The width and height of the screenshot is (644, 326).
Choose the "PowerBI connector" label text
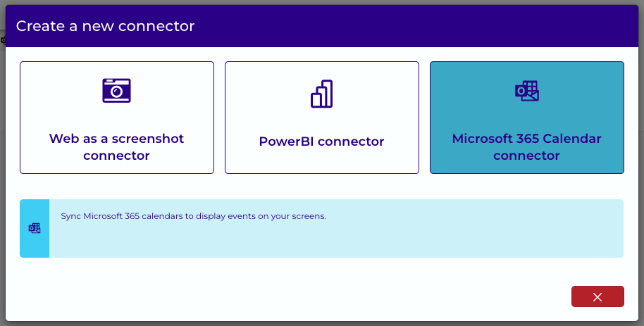[321, 142]
